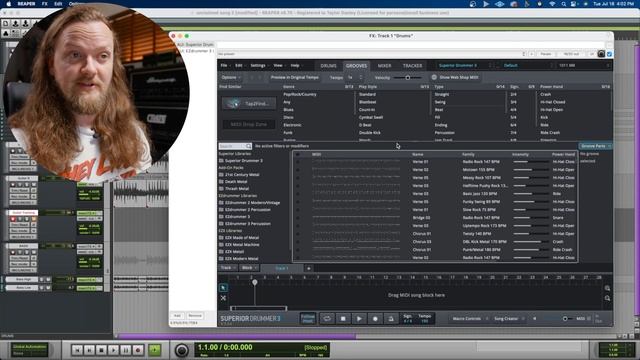Image resolution: width=640 pixels, height=360 pixels.
Task: Toggle REAPER repeat green button
Action: point(155,350)
